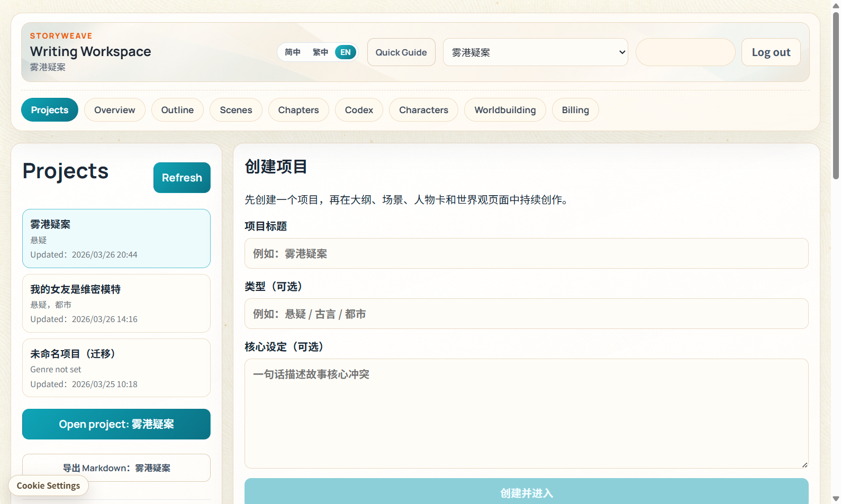Select the EN language option
Viewport: 841px width, 504px height.
click(346, 52)
